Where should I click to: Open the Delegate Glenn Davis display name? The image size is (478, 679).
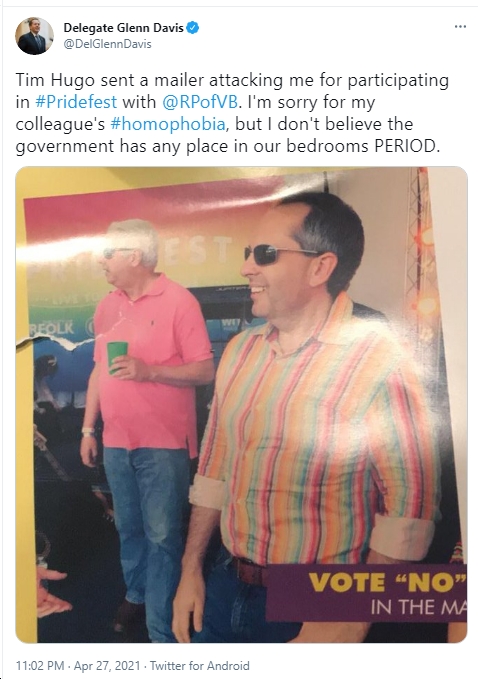[x=123, y=28]
